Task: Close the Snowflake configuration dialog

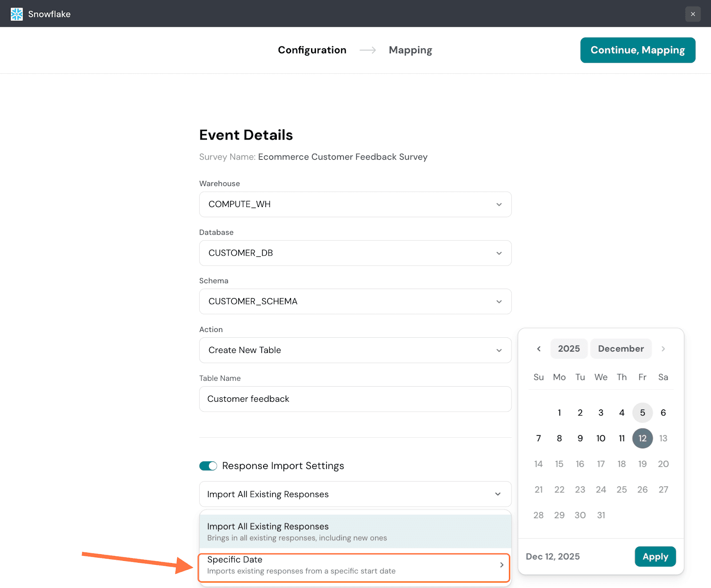Action: [692, 14]
